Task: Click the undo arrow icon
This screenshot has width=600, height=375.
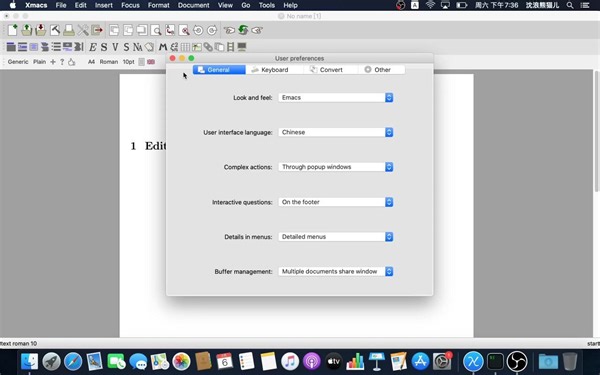Action: [x=198, y=30]
